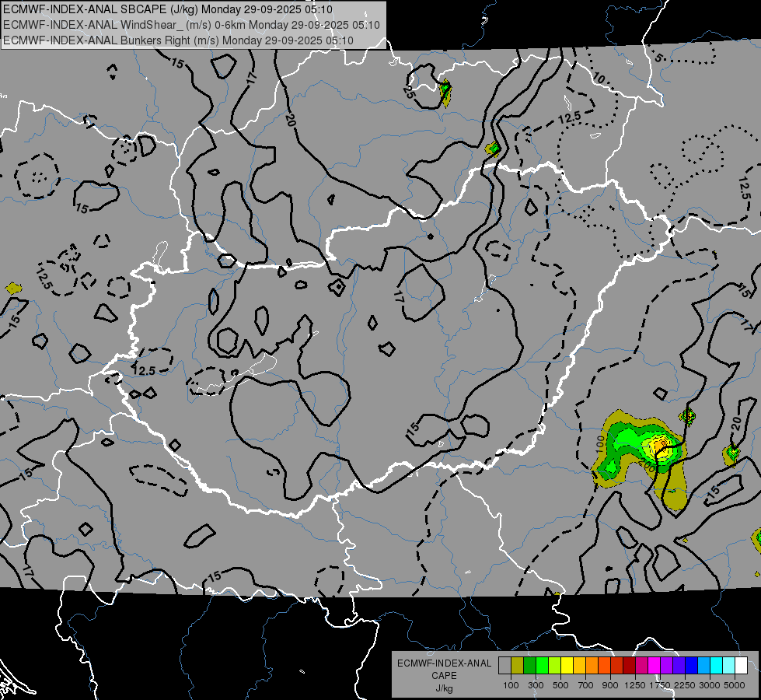Click the SBCAPE (J/kg) header line
Screen dimensions: 761x700
168,9
